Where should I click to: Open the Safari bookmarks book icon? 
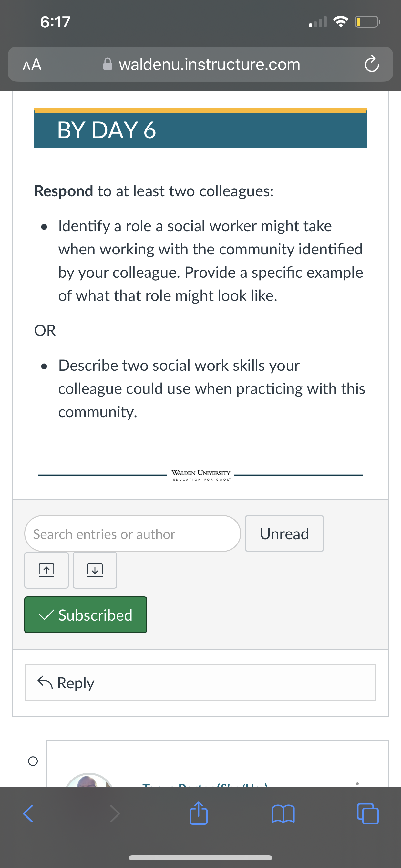283,814
